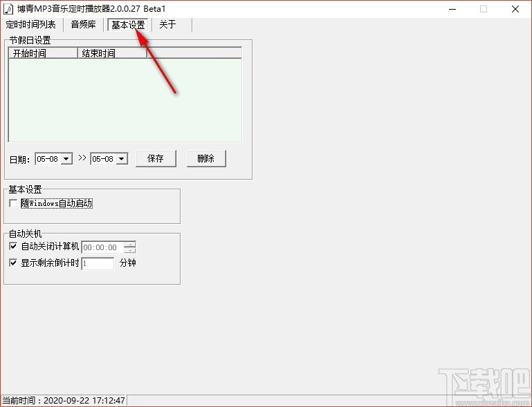Minimize the player window
532x407 pixels.
[x=452, y=9]
